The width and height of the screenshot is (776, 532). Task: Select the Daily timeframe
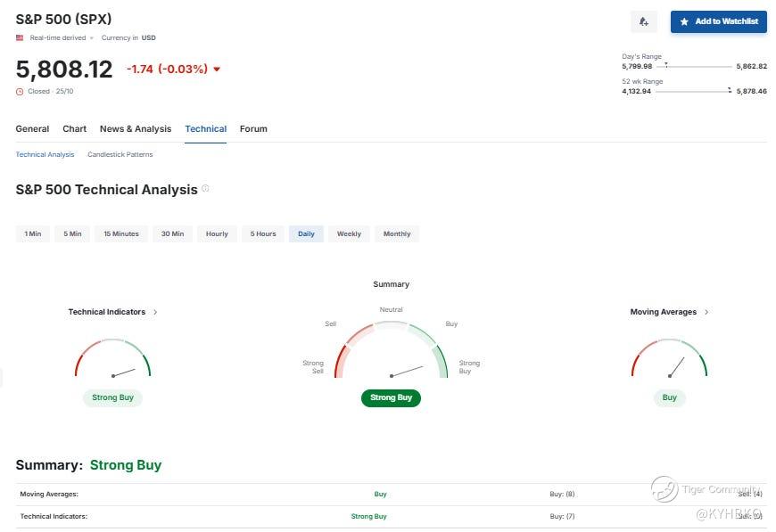point(306,233)
